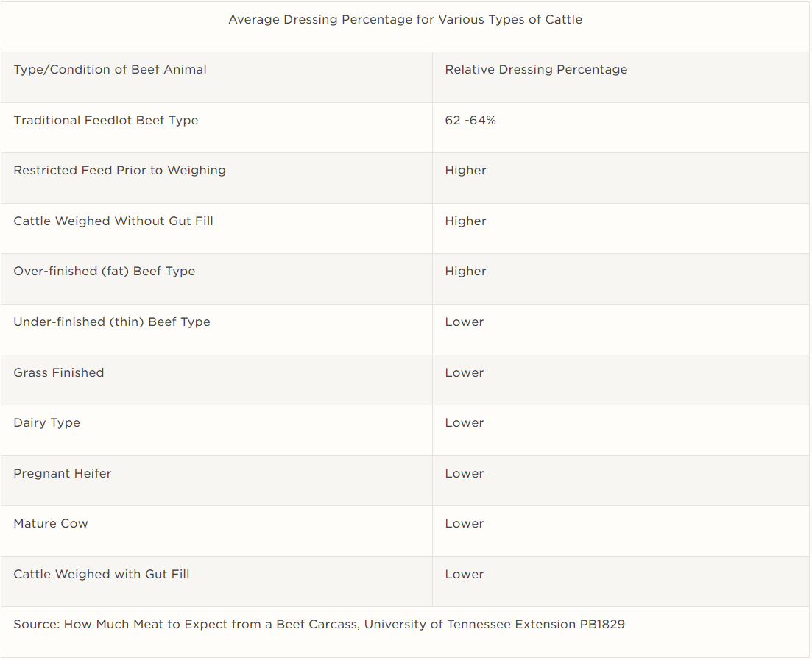Click the '62 -64%' value cell

(x=470, y=121)
